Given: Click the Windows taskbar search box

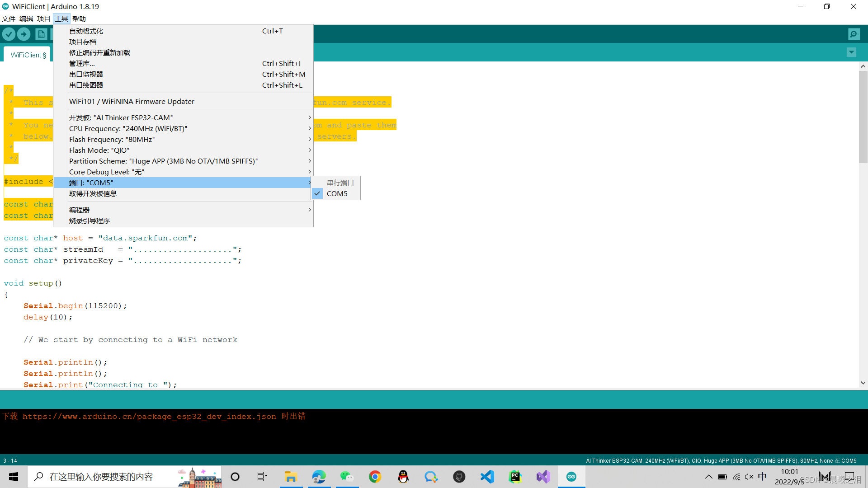Looking at the screenshot, I should (x=101, y=477).
